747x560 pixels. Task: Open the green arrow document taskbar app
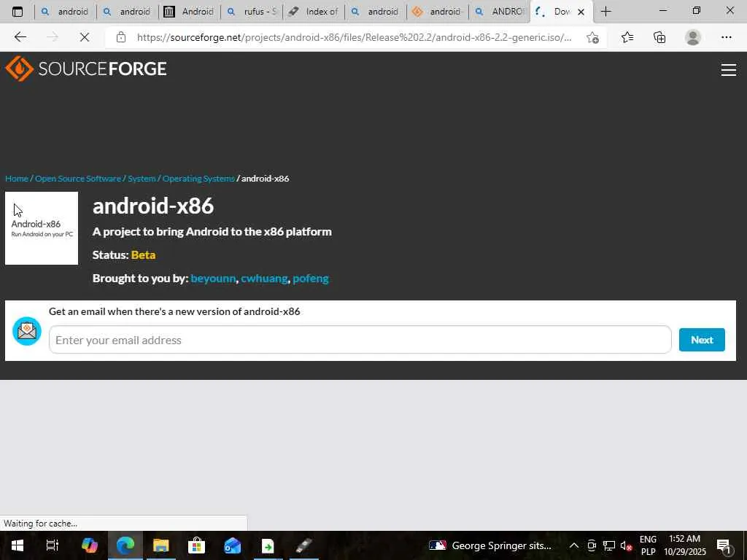[268, 545]
